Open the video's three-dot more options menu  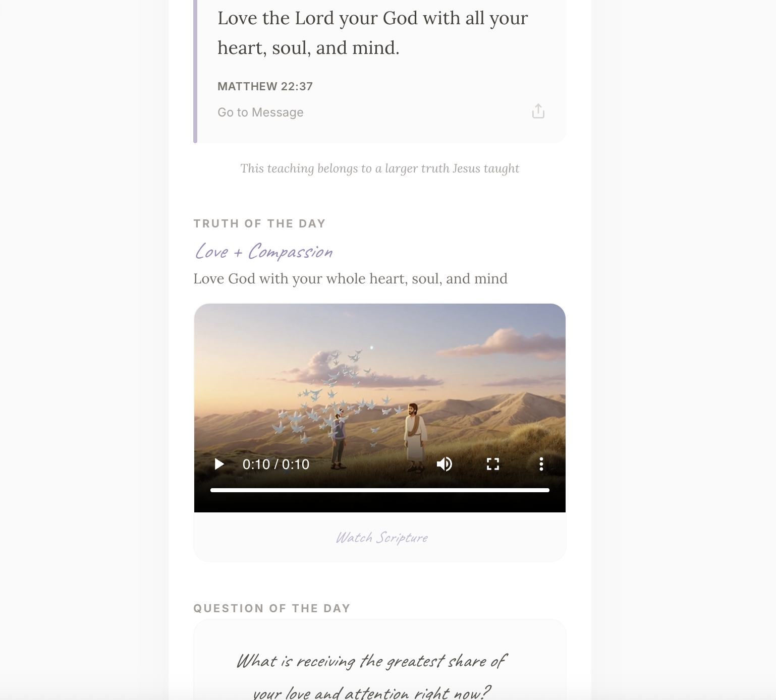point(541,464)
